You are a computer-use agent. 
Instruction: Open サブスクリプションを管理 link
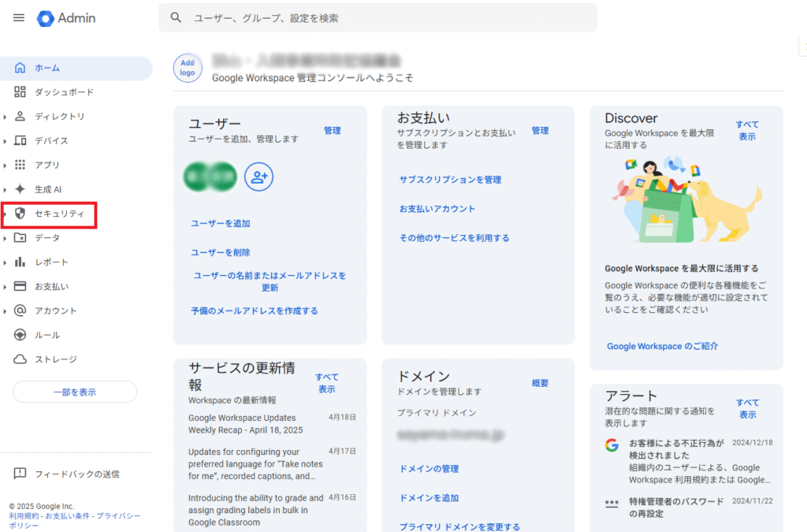(450, 180)
